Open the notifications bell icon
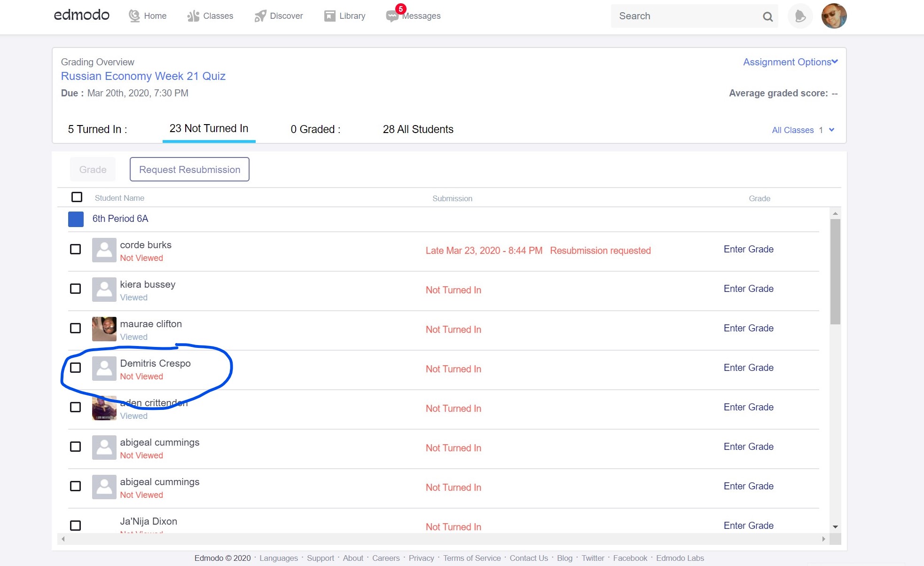 point(800,16)
